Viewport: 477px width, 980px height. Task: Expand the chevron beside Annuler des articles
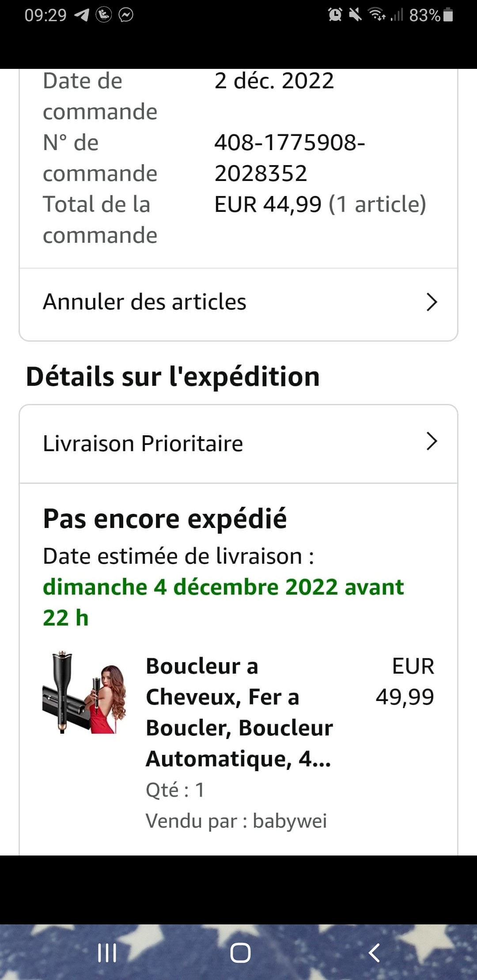pos(432,302)
